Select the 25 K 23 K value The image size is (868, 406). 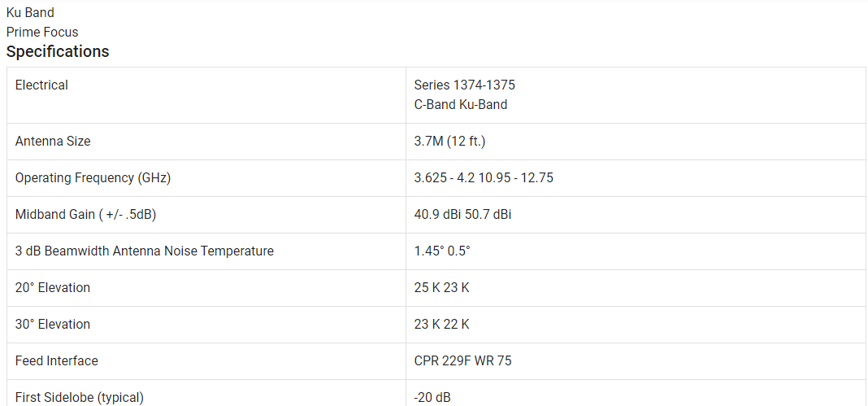(x=441, y=287)
